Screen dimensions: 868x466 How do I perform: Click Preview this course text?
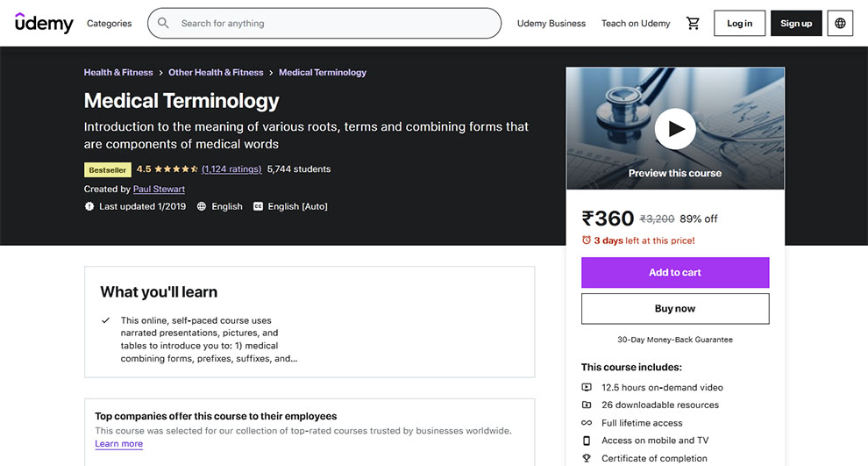[x=675, y=174]
